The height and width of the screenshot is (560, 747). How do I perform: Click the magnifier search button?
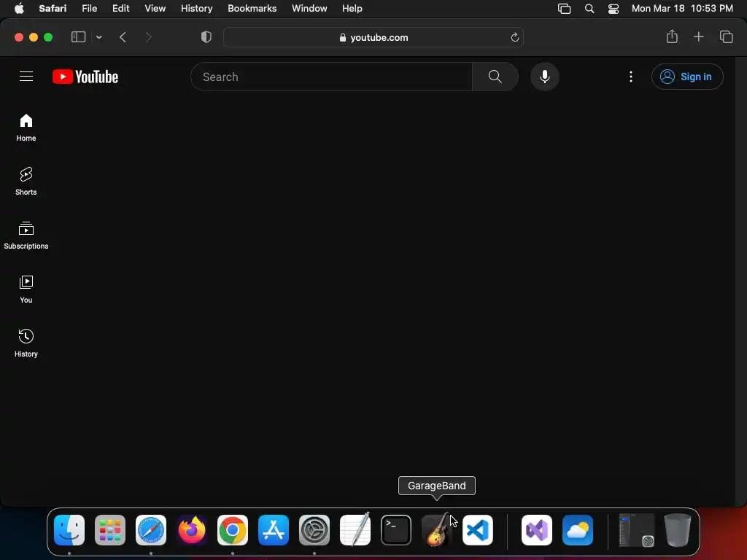tap(495, 77)
